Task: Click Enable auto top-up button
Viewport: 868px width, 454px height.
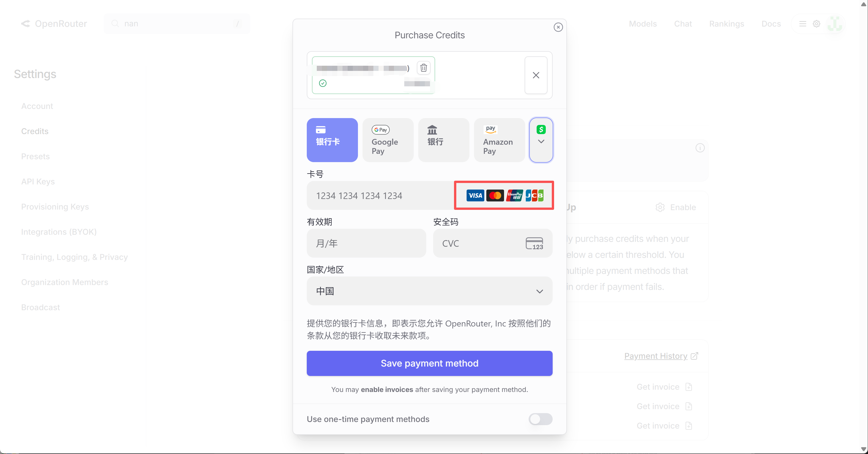Action: pyautogui.click(x=676, y=207)
